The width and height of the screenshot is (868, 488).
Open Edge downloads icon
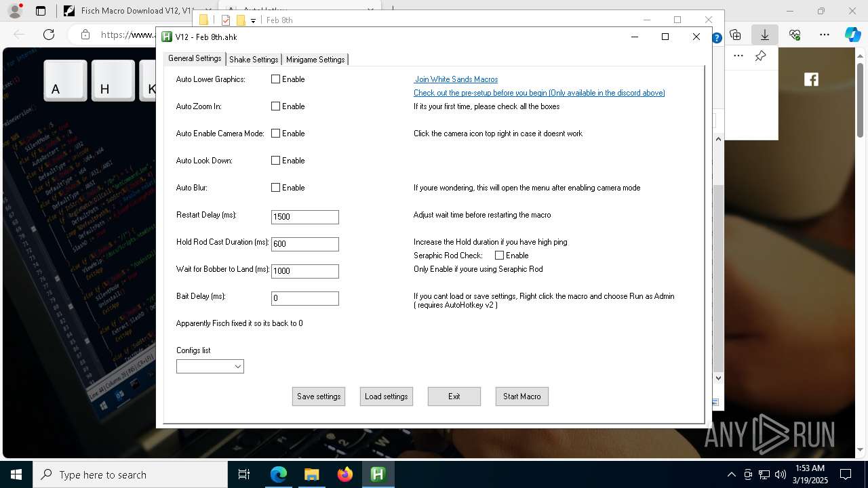[765, 35]
